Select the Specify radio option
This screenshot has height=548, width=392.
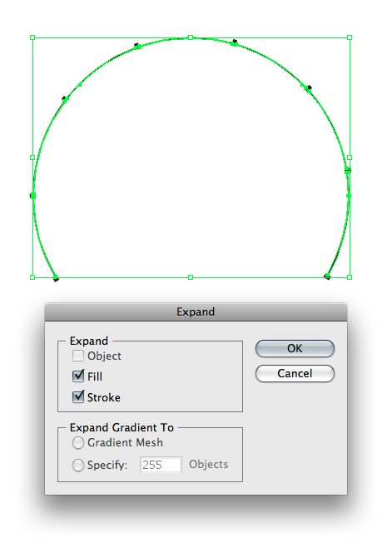(78, 466)
